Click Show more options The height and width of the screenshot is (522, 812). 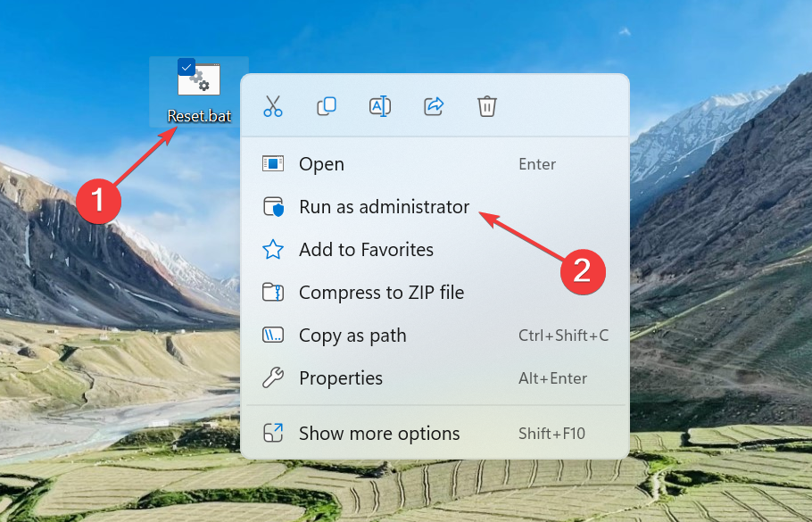pos(435,433)
